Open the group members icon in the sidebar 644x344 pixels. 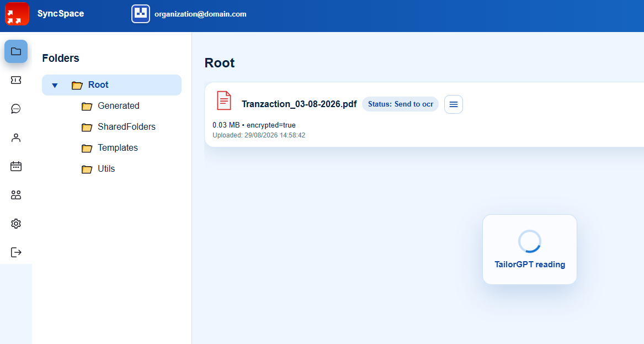(x=16, y=195)
